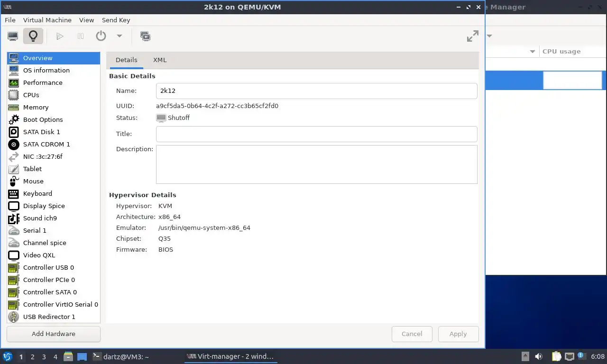Select NIC :3c:27:6f network device
The image size is (607, 364).
[x=54, y=156]
